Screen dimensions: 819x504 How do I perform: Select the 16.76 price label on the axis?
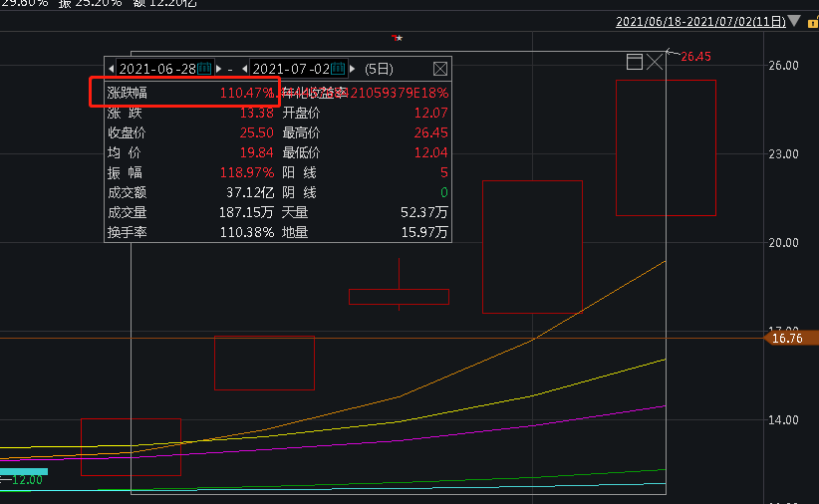788,339
